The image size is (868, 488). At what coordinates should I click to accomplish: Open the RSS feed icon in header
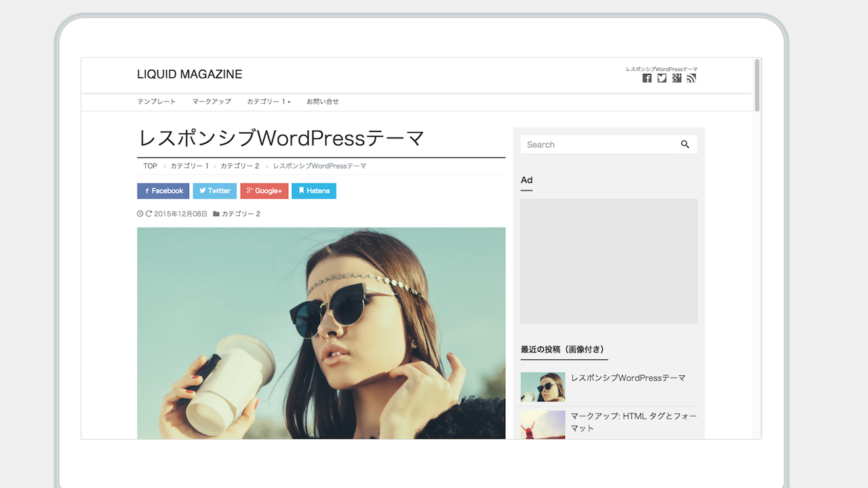(x=691, y=79)
